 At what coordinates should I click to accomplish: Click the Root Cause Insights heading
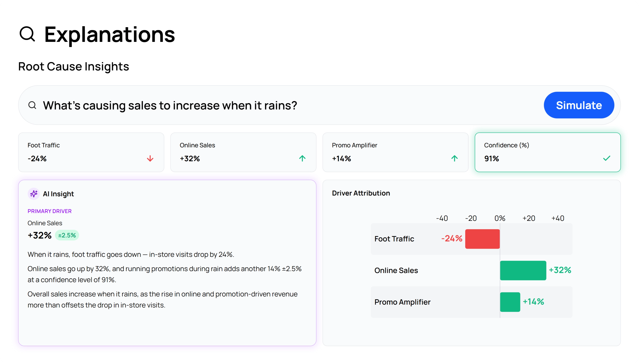74,66
